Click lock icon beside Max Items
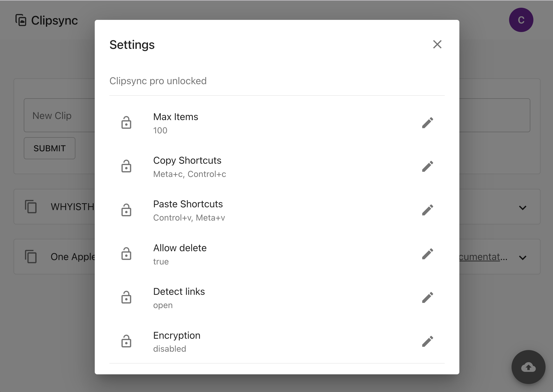 126,123
